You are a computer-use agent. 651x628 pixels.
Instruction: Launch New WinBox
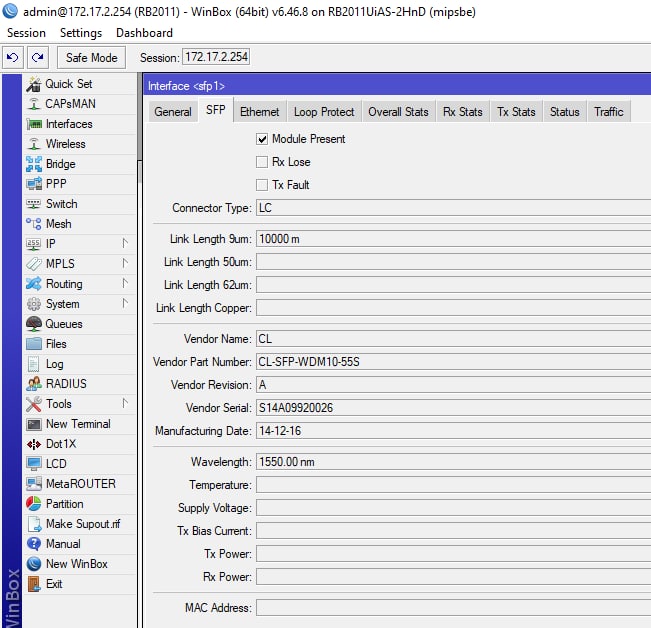point(80,564)
